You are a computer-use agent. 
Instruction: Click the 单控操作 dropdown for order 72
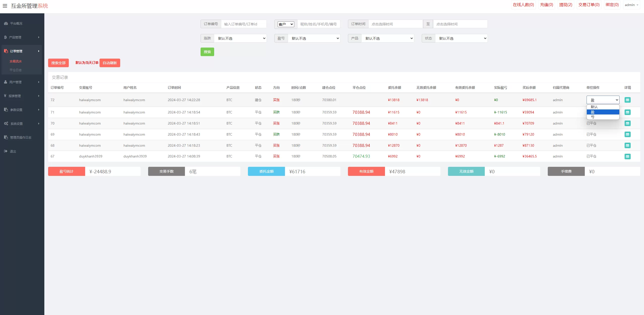click(603, 100)
